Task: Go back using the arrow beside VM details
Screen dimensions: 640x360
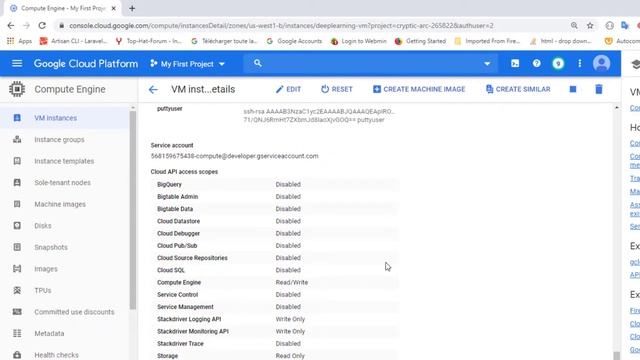Action: point(153,89)
